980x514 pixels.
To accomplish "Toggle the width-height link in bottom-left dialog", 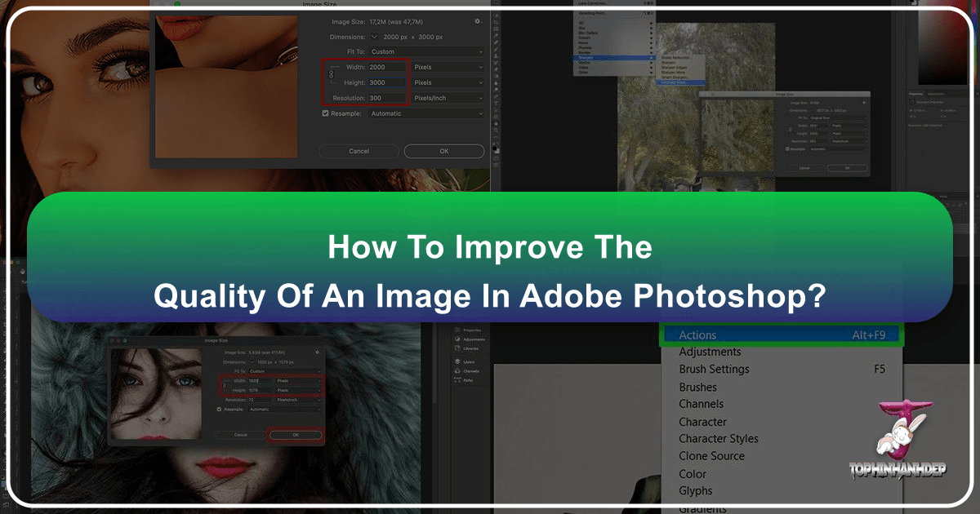I will pos(225,385).
